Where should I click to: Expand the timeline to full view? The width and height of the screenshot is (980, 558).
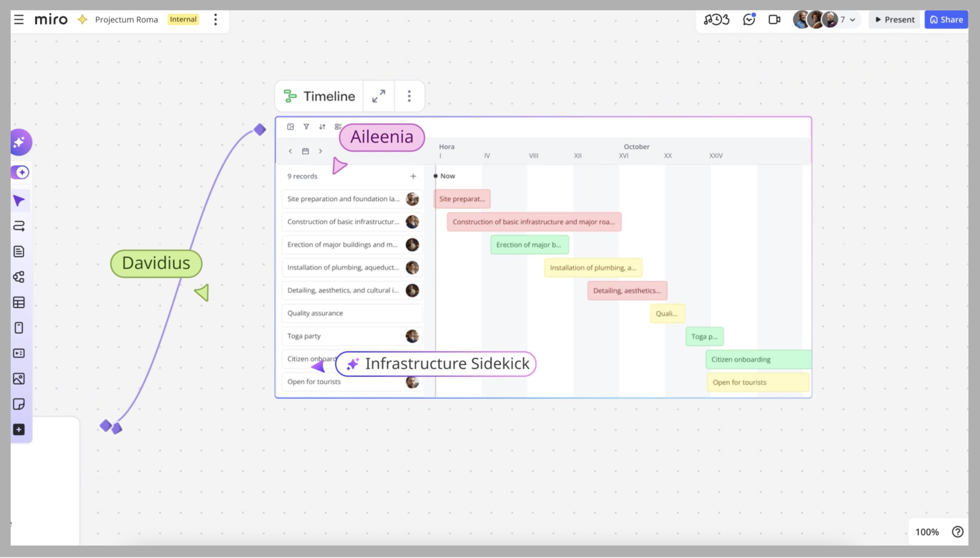[378, 96]
